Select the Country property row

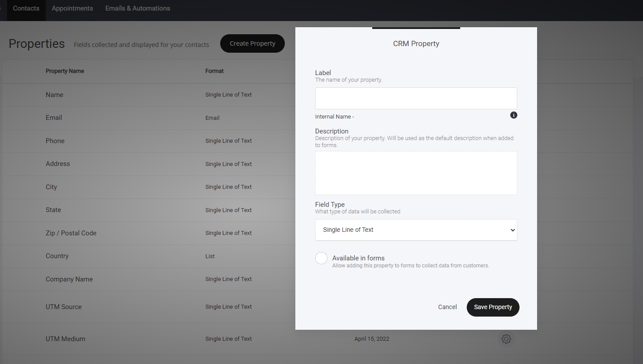pos(57,256)
